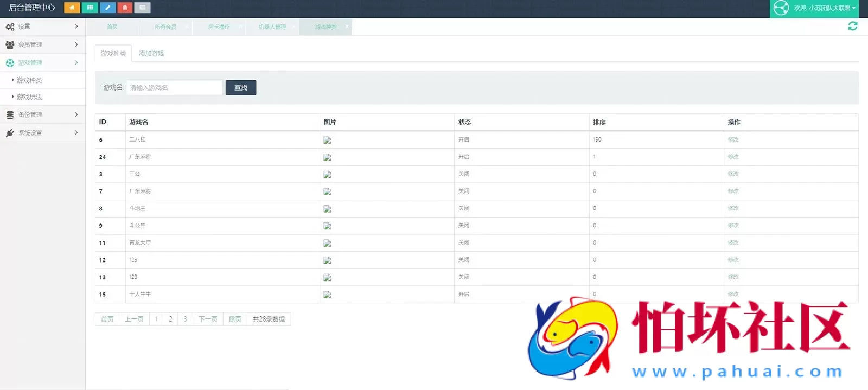Click the gray list icon button
This screenshot has width=868, height=390.
pos(142,8)
